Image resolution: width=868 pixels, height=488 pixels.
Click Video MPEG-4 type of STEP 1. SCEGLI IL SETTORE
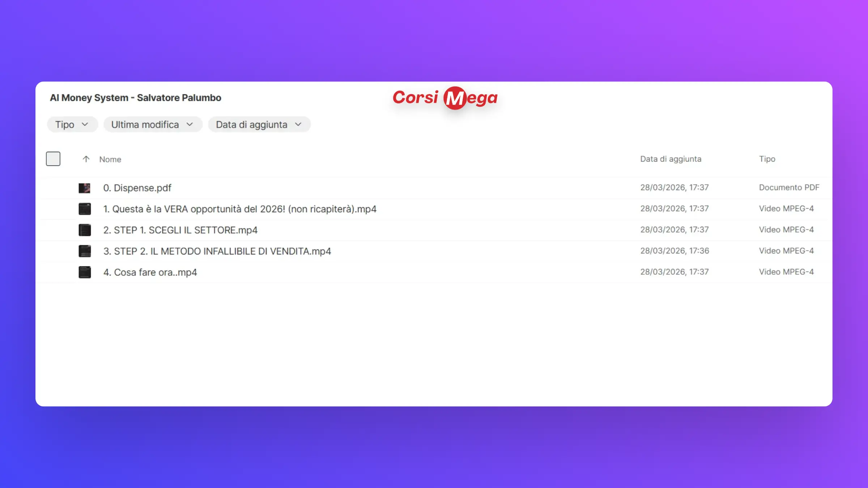[x=786, y=230]
